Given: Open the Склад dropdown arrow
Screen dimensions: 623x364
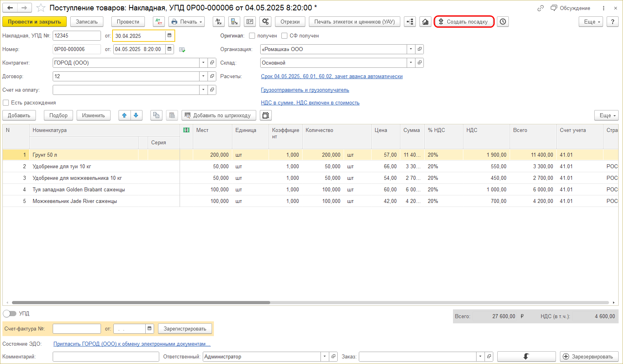Looking at the screenshot, I should coord(411,63).
